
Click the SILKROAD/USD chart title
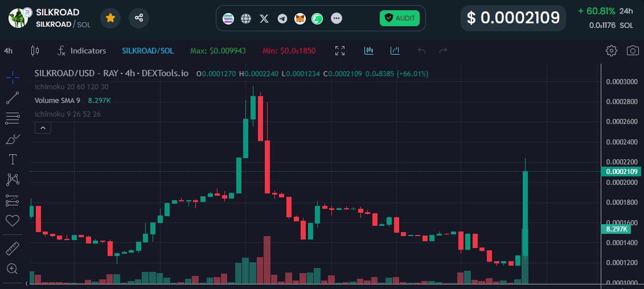111,73
